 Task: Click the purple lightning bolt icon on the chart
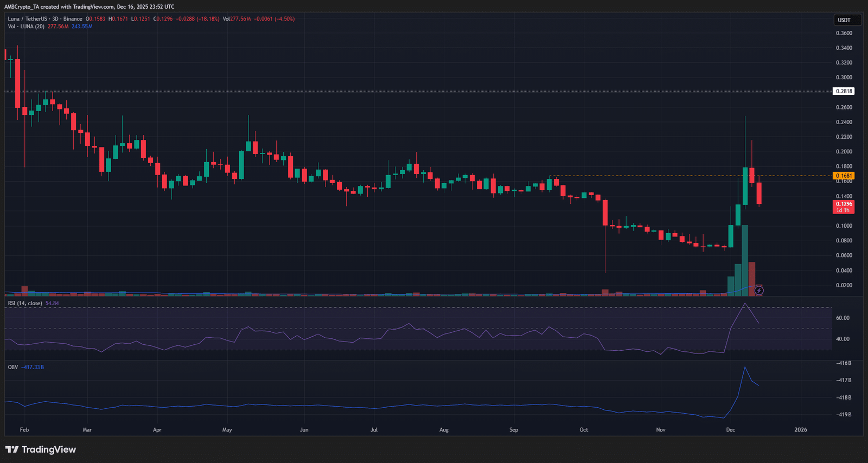pos(759,291)
